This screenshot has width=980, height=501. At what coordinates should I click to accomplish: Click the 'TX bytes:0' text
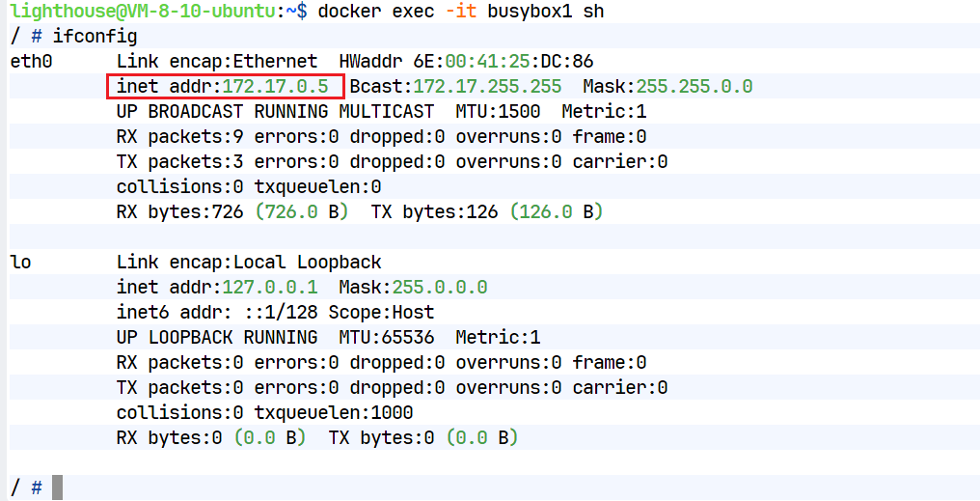coord(381,438)
